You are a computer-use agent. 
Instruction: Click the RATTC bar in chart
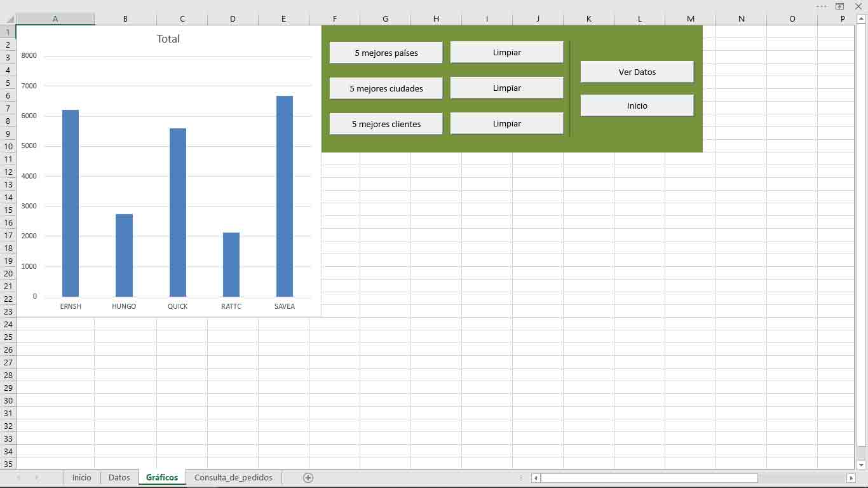click(x=231, y=264)
